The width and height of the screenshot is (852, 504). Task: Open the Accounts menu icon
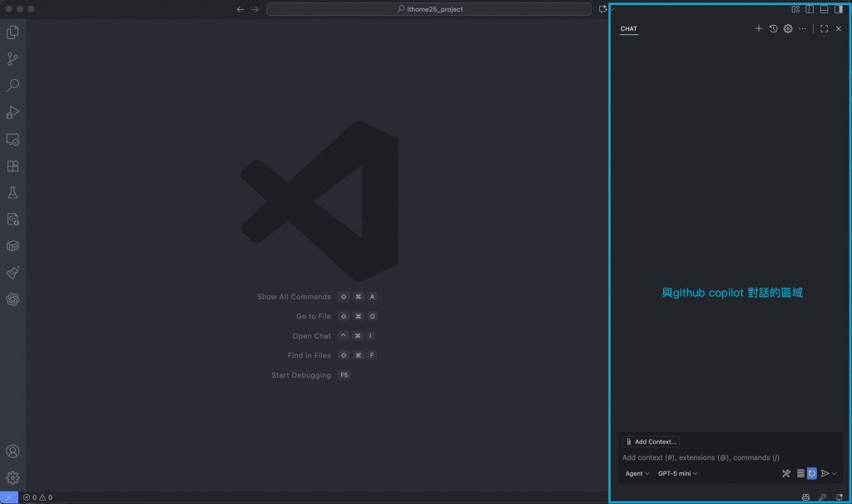pyautogui.click(x=12, y=452)
